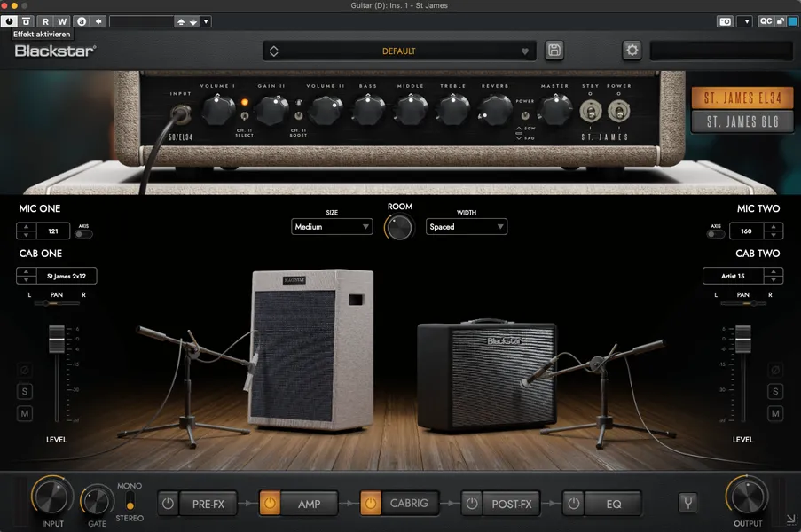Toggle the QC quick controls button
The height and width of the screenshot is (532, 801).
pyautogui.click(x=766, y=21)
